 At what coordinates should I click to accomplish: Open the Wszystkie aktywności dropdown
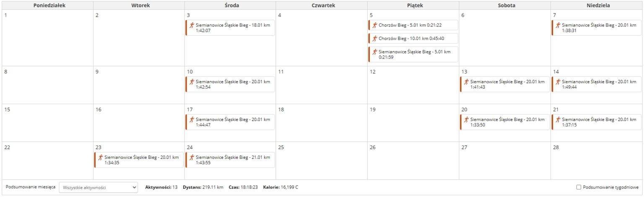click(99, 187)
